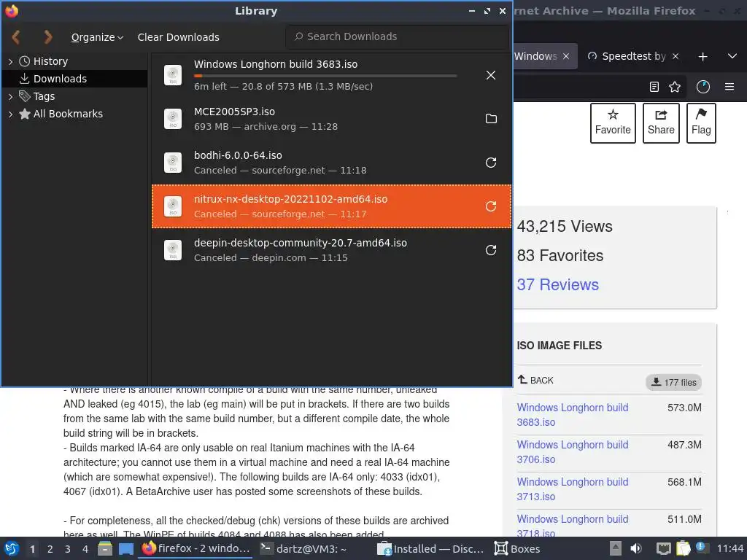747x560 pixels.
Task: Open the volume control in system tray
Action: [x=636, y=548]
